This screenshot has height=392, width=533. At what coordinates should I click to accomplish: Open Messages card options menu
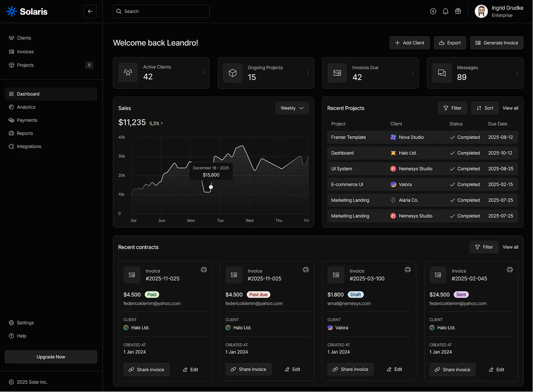click(517, 73)
